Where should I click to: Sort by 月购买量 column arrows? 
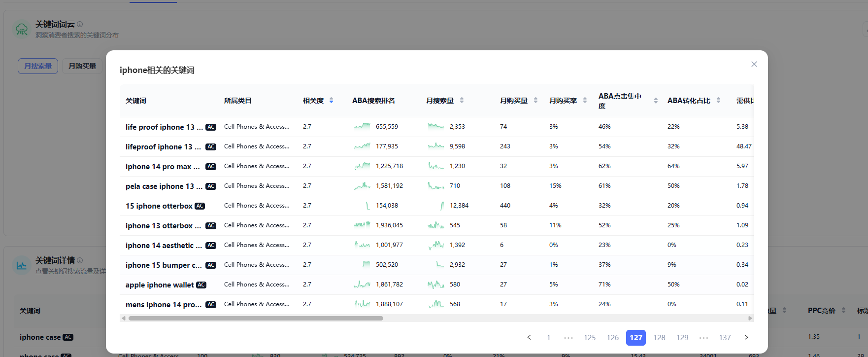click(535, 101)
